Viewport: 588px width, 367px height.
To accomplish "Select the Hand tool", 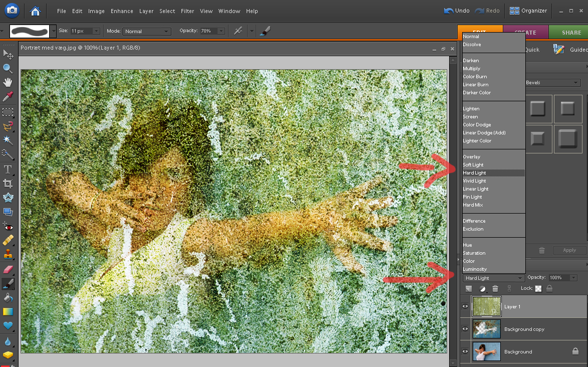I will (x=8, y=82).
